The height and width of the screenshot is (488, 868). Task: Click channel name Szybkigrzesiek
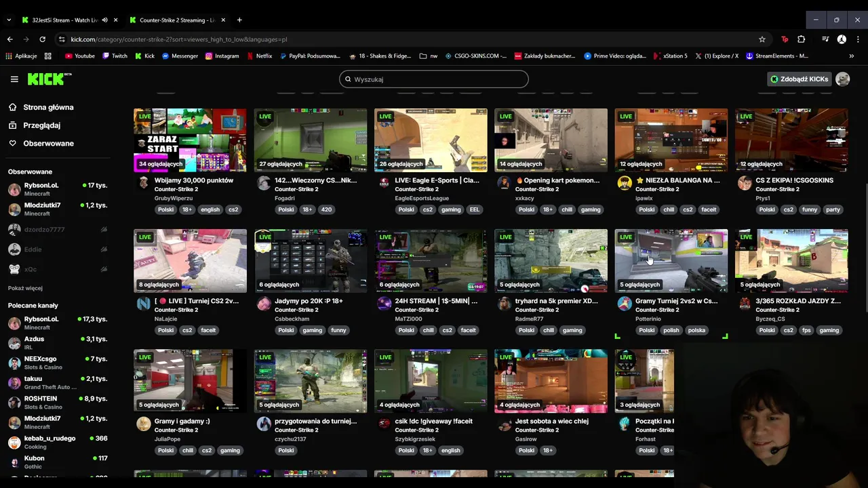coord(416,439)
